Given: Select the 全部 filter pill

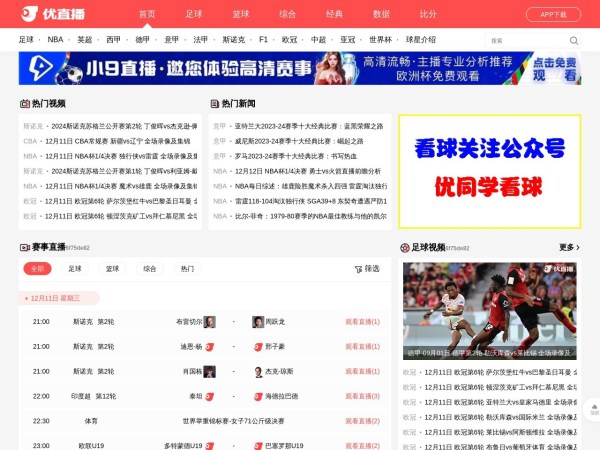Looking at the screenshot, I should 37,269.
